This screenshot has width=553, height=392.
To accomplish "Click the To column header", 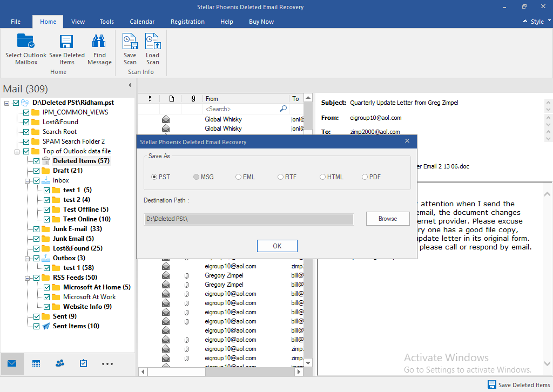I will tap(296, 99).
